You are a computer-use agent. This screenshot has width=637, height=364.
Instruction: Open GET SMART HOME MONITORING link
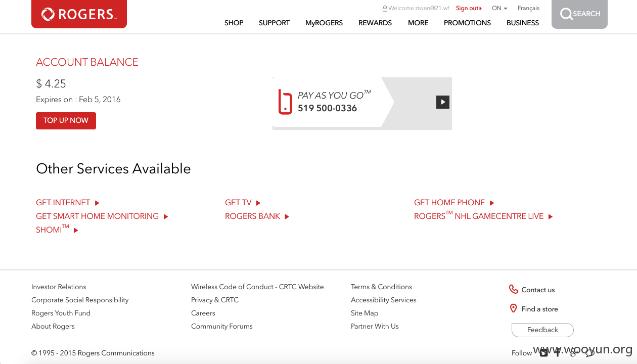point(98,216)
